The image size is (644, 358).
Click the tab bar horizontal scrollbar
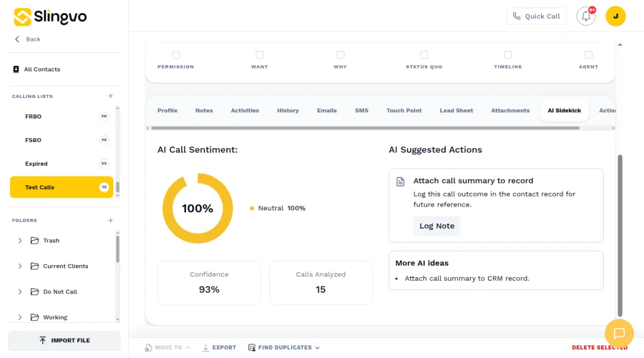pos(365,128)
